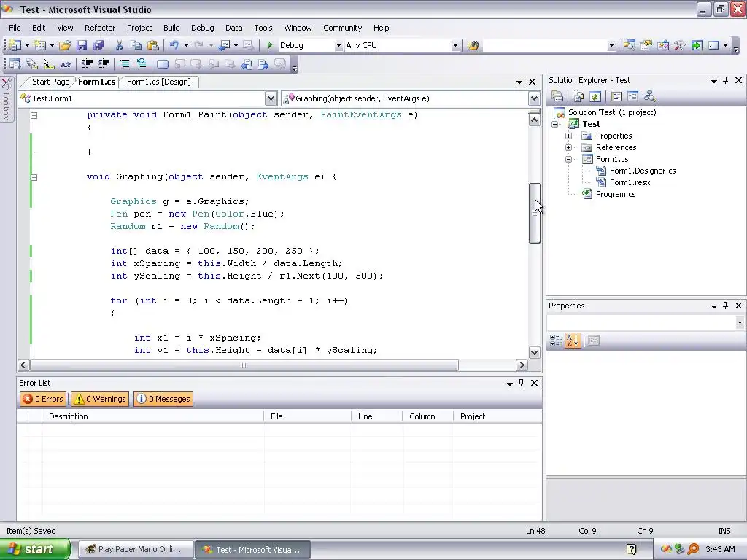Open the Test.Form1 class dropdown
The width and height of the screenshot is (747, 560).
click(x=271, y=98)
